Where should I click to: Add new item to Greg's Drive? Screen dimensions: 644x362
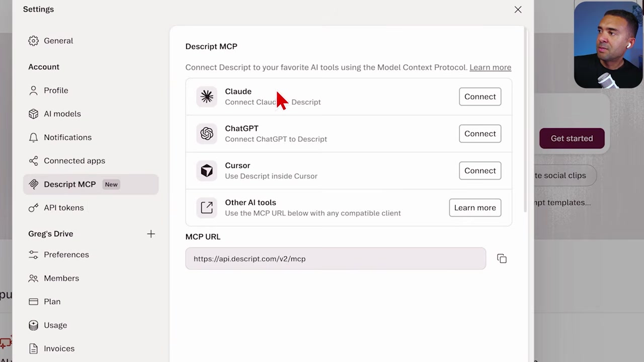tap(151, 234)
